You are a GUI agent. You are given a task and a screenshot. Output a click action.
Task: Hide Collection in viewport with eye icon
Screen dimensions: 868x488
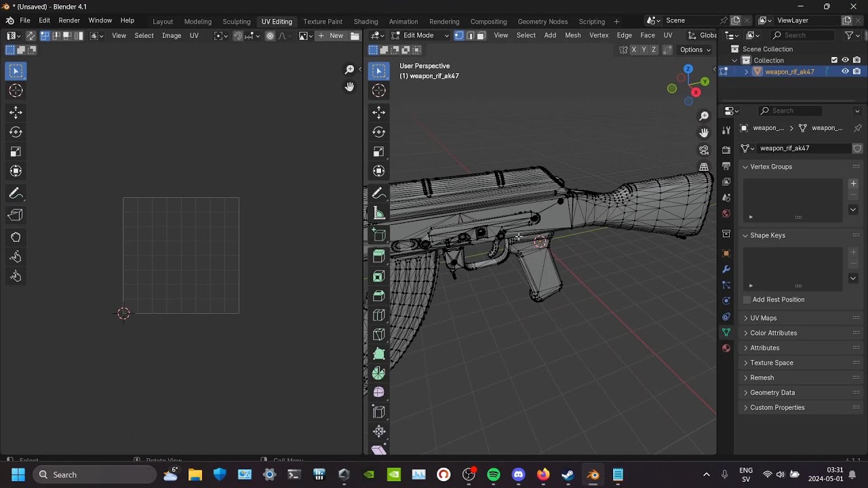(x=846, y=60)
